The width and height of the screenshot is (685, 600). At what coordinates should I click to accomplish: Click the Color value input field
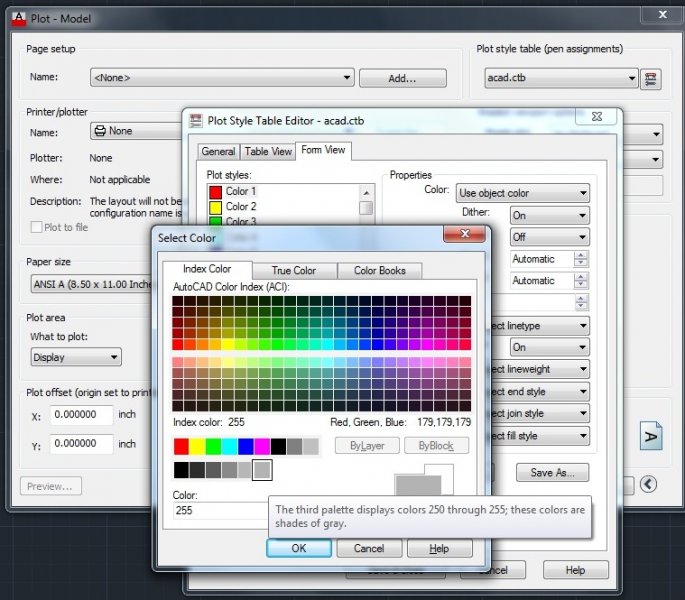[220, 510]
